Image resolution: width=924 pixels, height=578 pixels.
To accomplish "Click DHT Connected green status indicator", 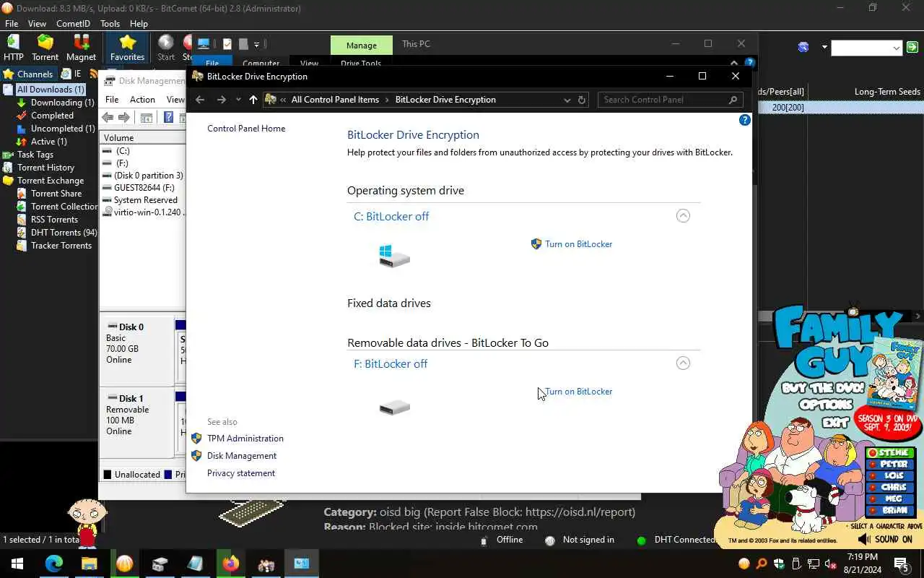I will (x=641, y=540).
